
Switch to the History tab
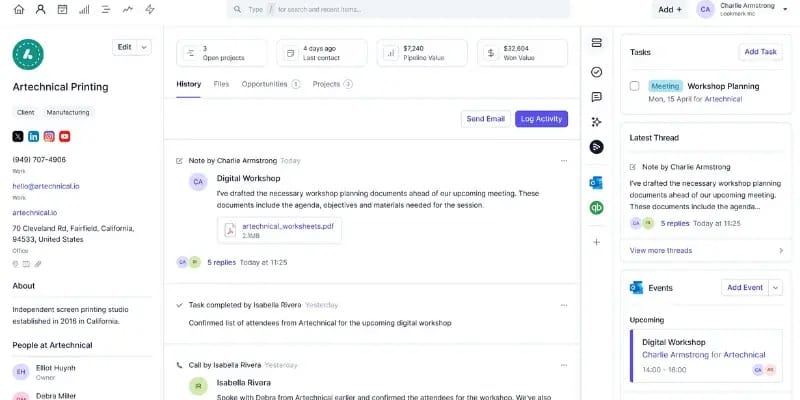click(x=189, y=84)
